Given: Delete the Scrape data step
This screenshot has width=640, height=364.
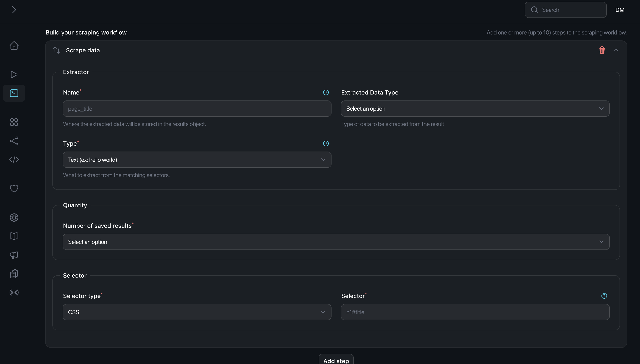Looking at the screenshot, I should (x=602, y=50).
